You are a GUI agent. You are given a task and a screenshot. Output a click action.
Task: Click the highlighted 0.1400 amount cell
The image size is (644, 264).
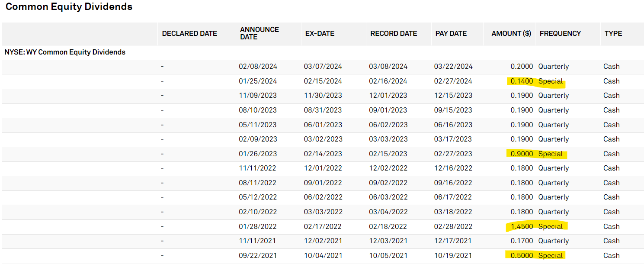coord(522,81)
